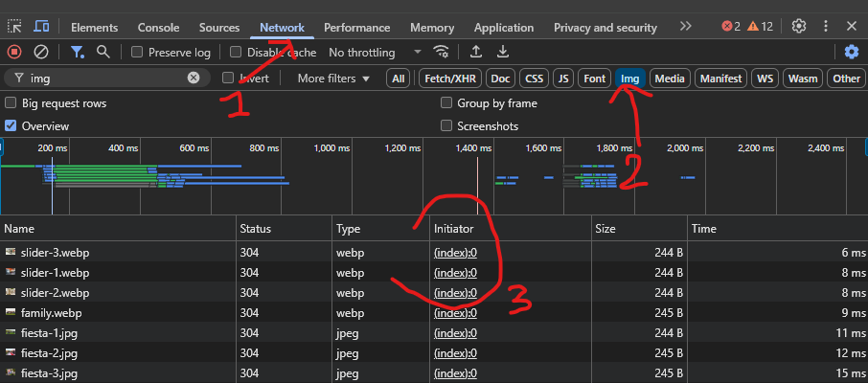This screenshot has width=868, height=383.
Task: Open DevTools settings gear
Action: pos(798,26)
